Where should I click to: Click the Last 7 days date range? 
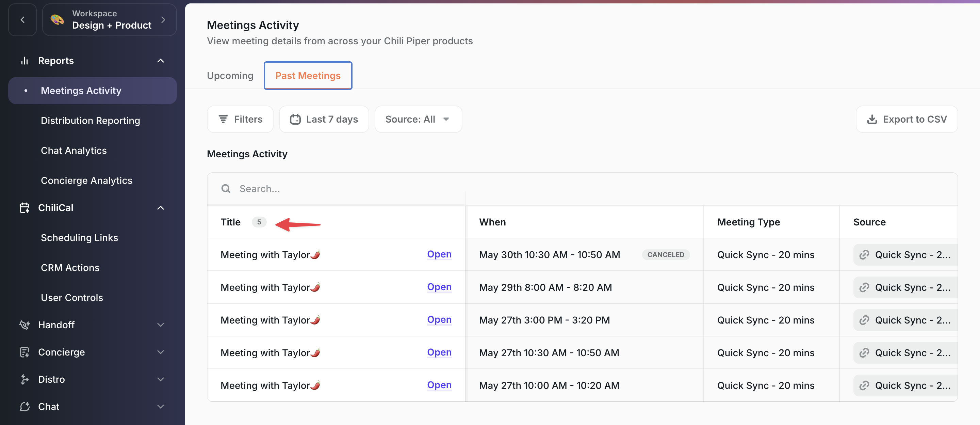[x=324, y=119]
